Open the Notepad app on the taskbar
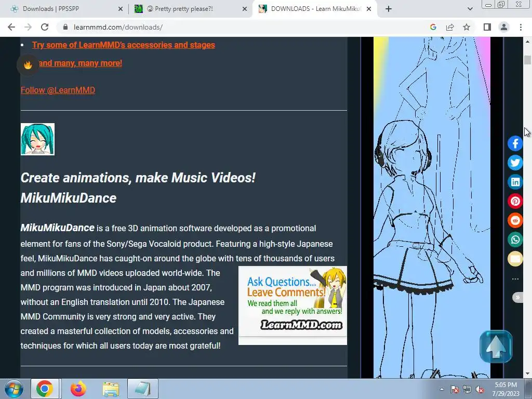Screen dimensions: 532x399 point(143,389)
